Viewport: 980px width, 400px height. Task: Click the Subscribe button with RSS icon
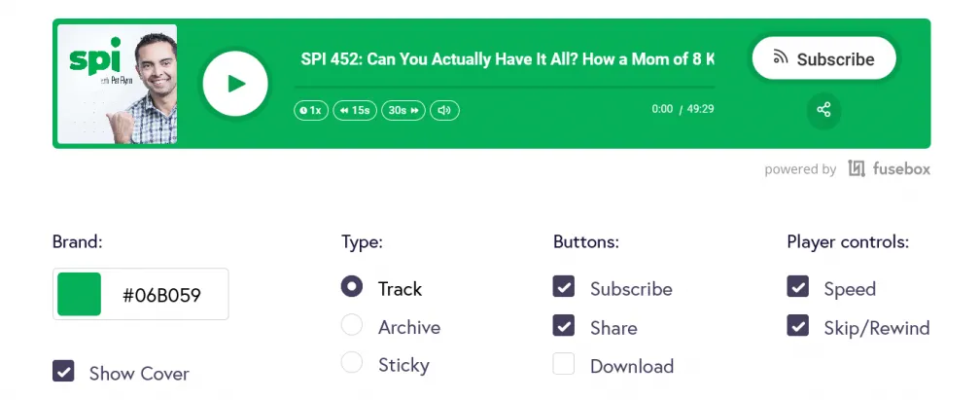point(823,58)
